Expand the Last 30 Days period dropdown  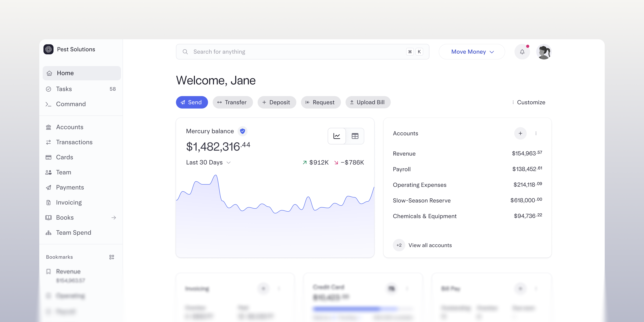(208, 162)
